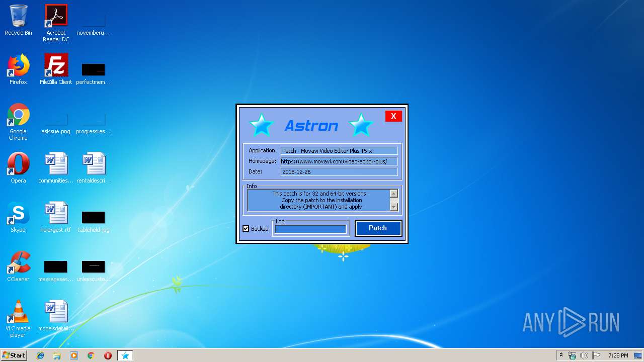Select the rentaldescri Word document icon
Viewport: 644px width, 362px height.
click(94, 168)
